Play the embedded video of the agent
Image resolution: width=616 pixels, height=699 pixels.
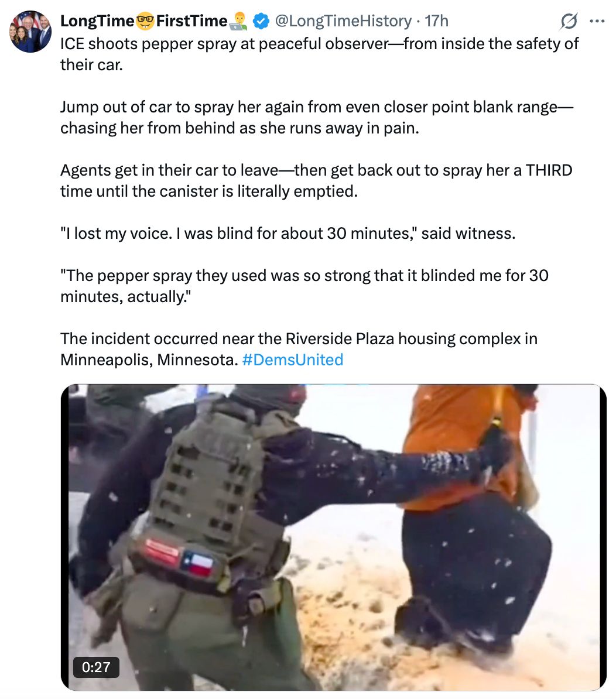coord(333,537)
